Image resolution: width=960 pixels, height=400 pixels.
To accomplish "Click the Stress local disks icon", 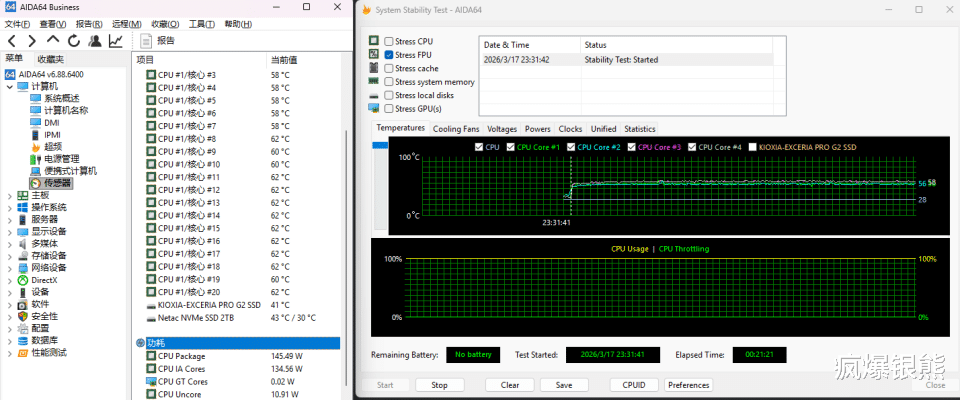I will (x=373, y=96).
